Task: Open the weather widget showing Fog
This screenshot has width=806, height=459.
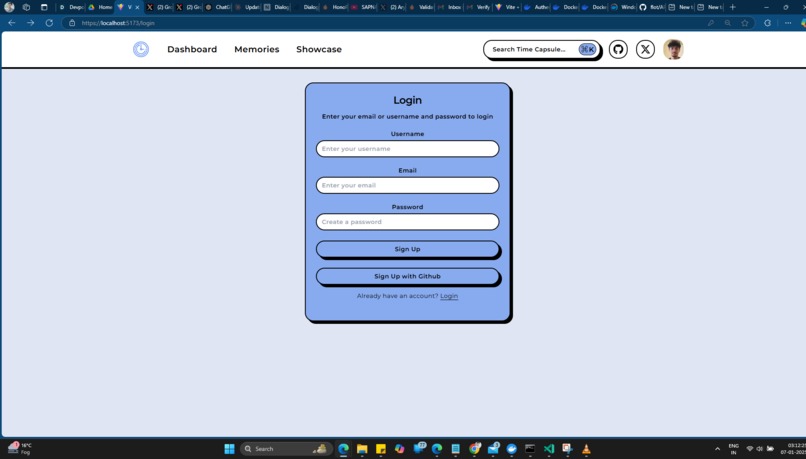Action: tap(20, 448)
